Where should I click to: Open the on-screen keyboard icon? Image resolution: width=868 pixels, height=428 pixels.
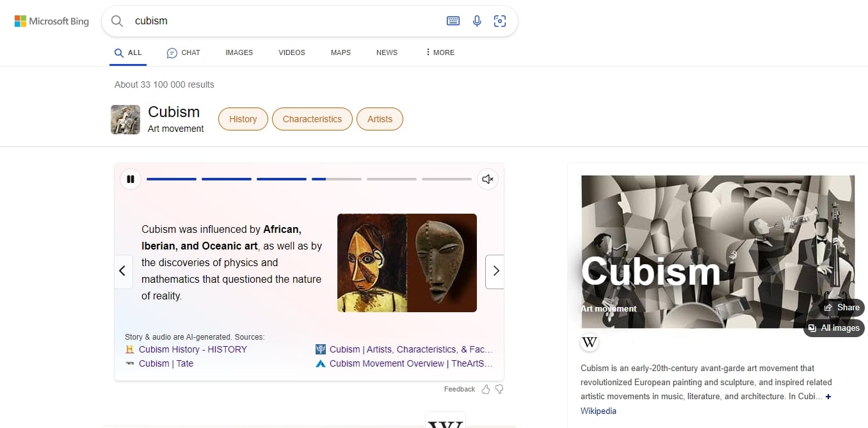(x=453, y=21)
